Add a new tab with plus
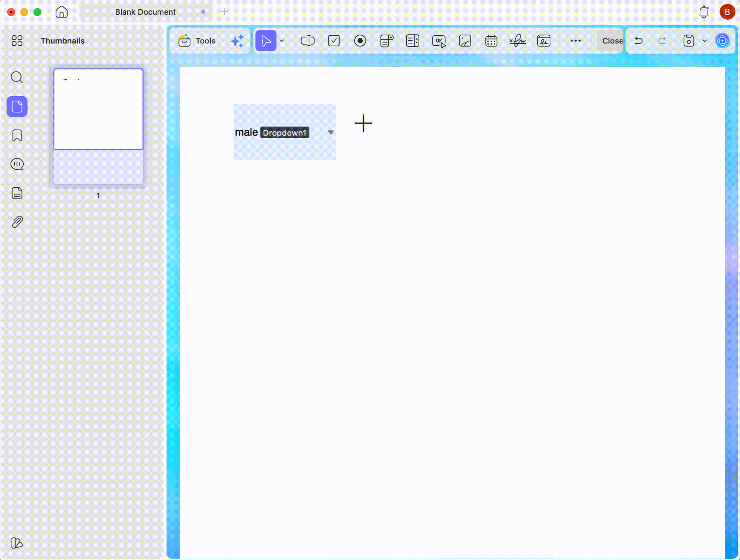This screenshot has width=740, height=560. tap(224, 12)
